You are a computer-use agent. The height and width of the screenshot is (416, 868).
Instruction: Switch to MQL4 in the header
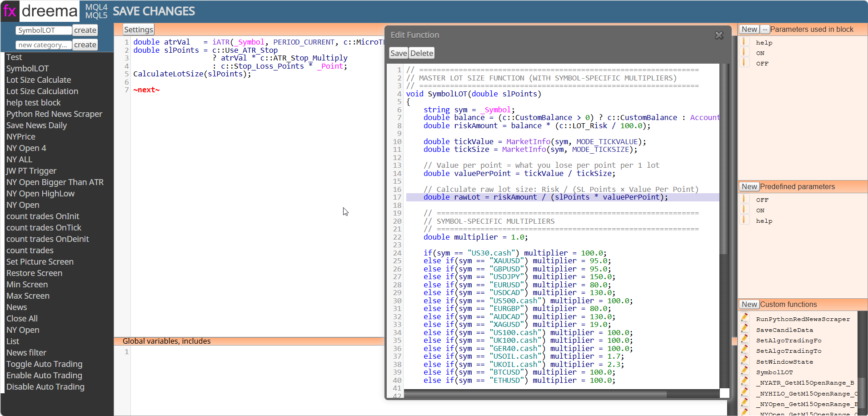96,7
